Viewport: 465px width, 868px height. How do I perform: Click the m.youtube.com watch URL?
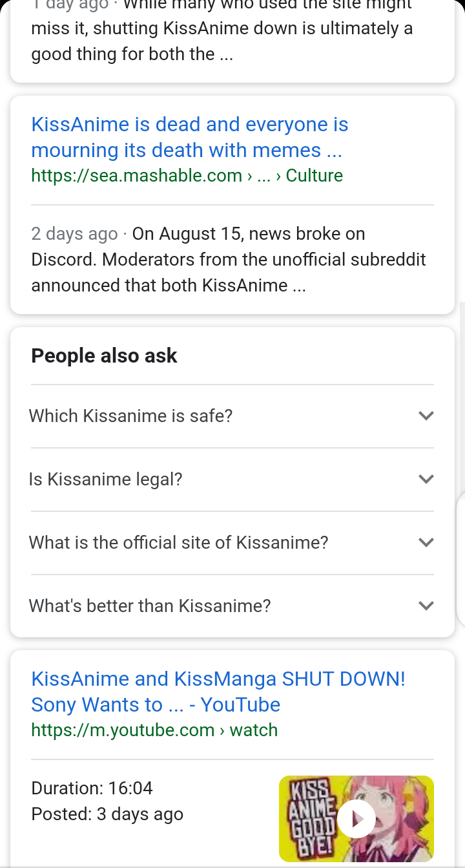[x=154, y=730]
